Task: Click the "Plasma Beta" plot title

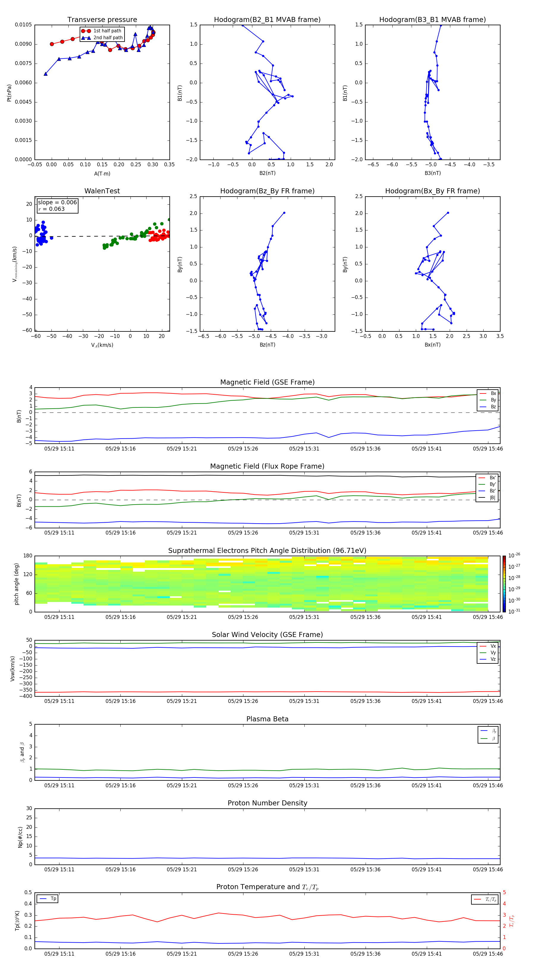Action: [x=267, y=719]
